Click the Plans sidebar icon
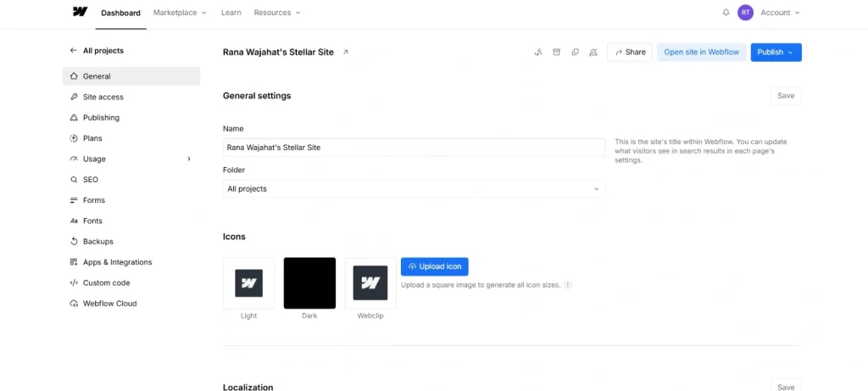Screen dimensions: 868x391 pos(74,138)
